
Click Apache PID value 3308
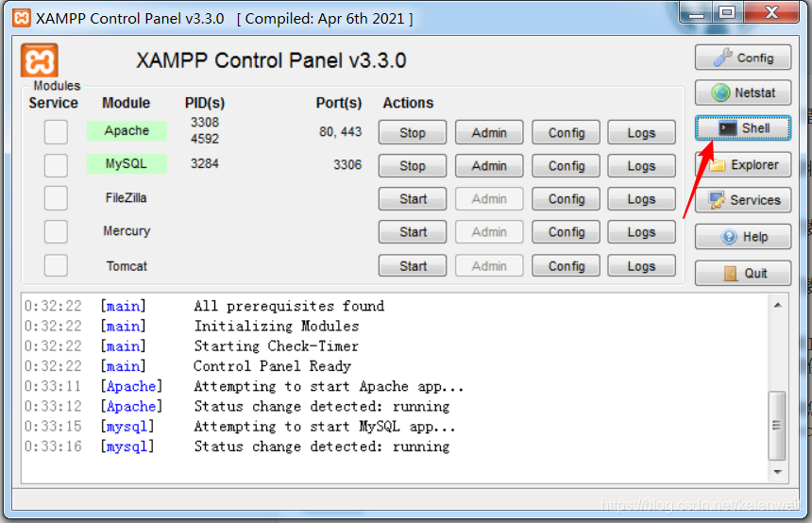[x=205, y=122]
